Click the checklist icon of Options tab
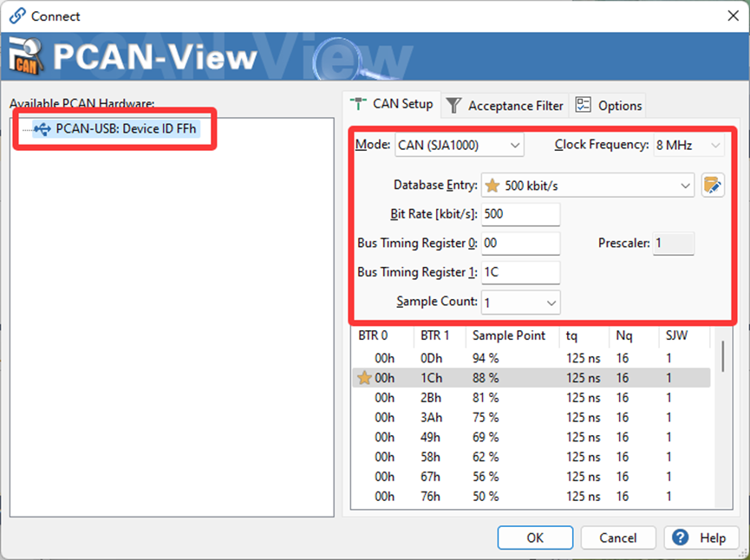This screenshot has height=560, width=750. [x=583, y=105]
